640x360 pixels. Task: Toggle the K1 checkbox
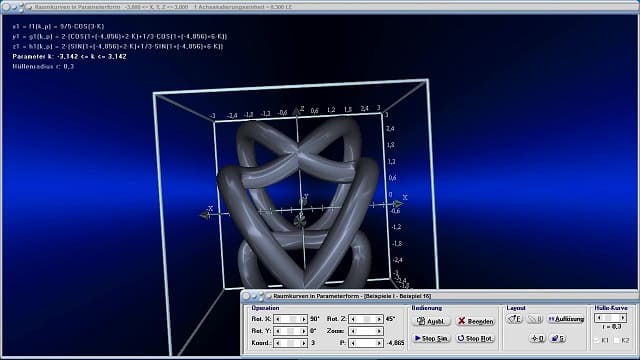pos(597,340)
